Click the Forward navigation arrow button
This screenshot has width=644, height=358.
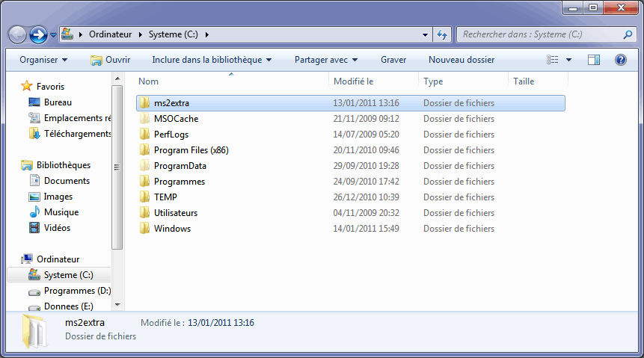click(x=39, y=34)
